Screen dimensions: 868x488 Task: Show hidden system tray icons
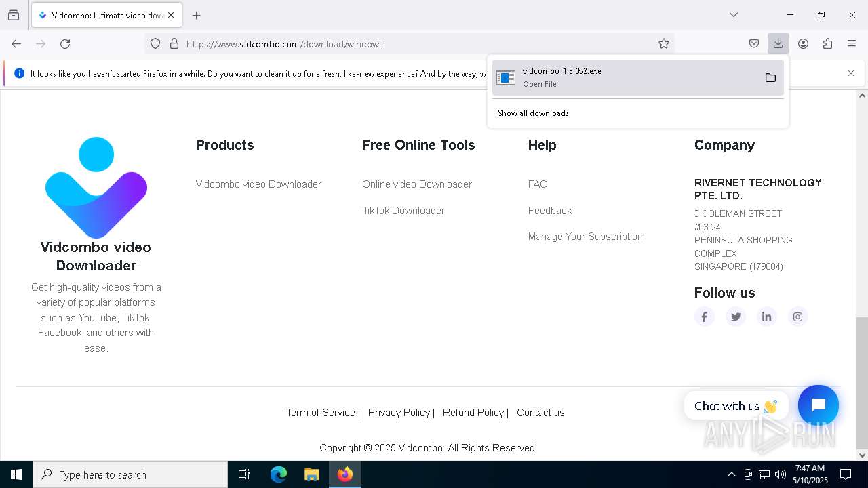(731, 474)
